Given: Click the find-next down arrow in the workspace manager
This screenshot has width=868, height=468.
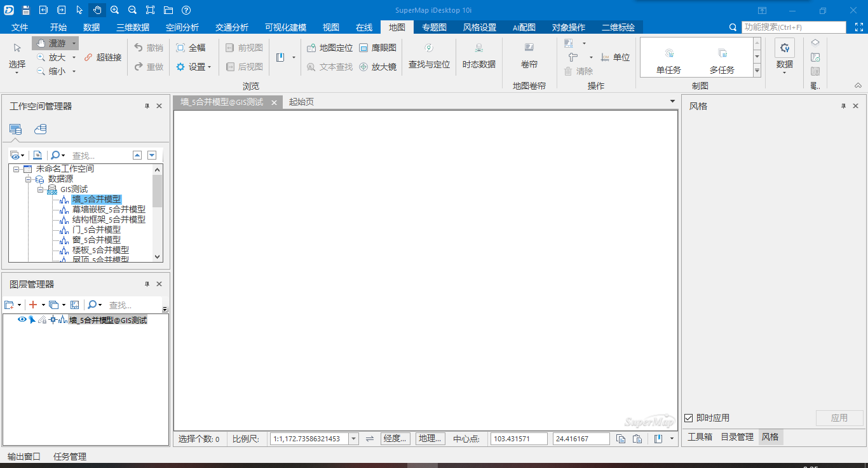Looking at the screenshot, I should [152, 155].
